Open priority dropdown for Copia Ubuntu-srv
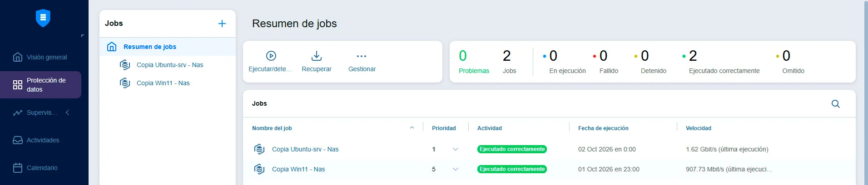 pos(456,149)
